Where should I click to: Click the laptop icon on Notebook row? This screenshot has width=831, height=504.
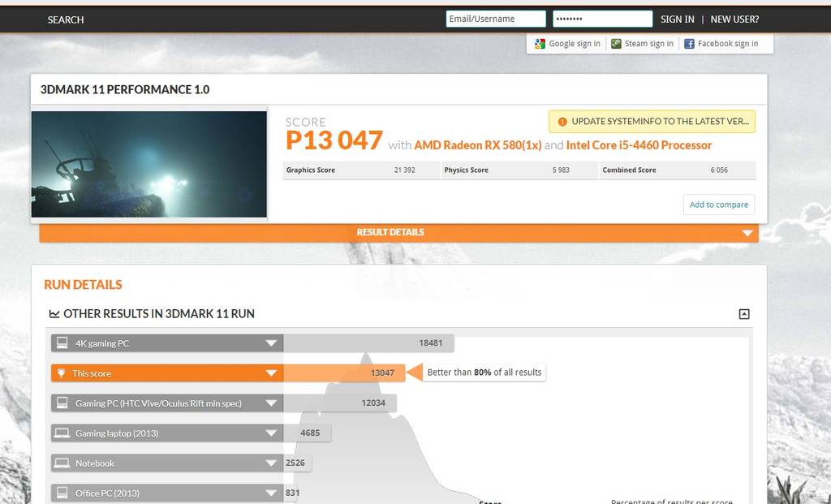(x=62, y=463)
